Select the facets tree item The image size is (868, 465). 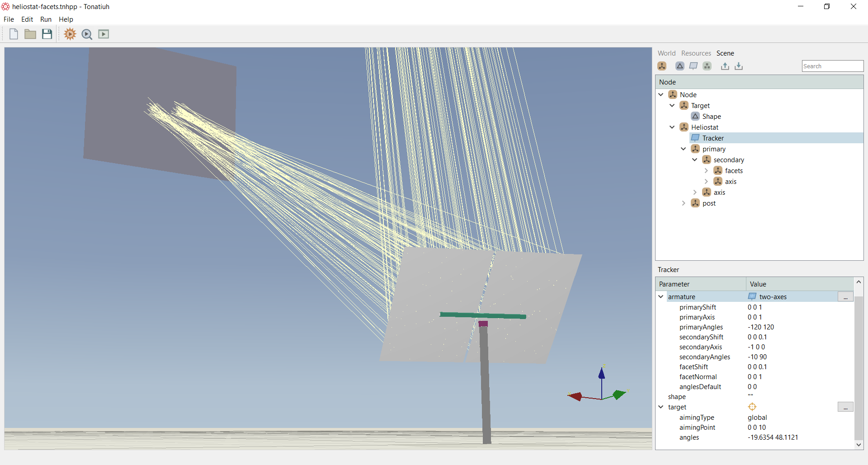click(734, 170)
